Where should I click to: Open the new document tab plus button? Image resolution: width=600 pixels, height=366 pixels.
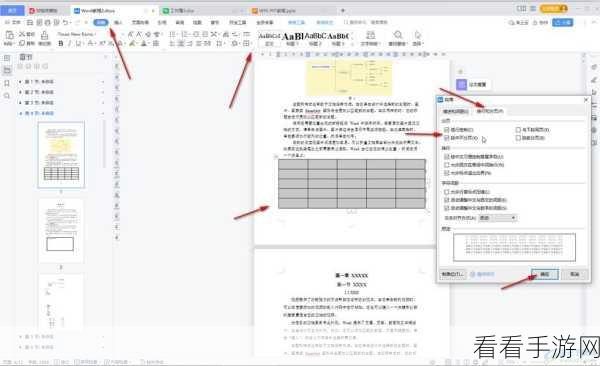point(342,10)
